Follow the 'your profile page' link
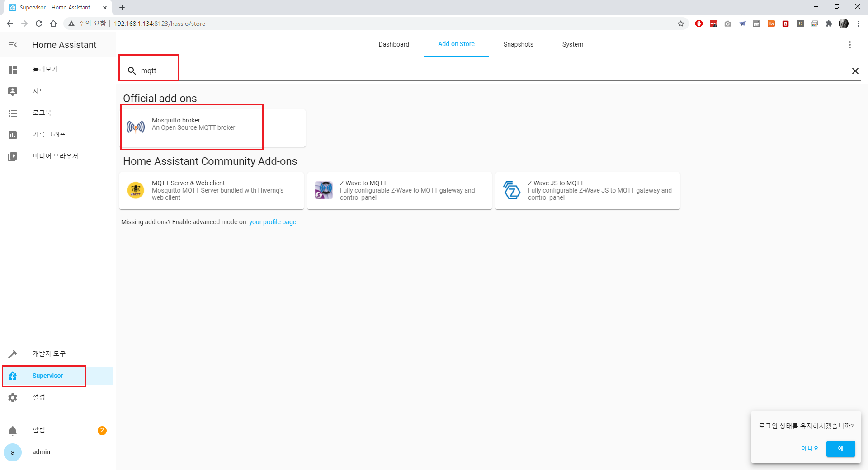The height and width of the screenshot is (470, 868). click(x=273, y=222)
